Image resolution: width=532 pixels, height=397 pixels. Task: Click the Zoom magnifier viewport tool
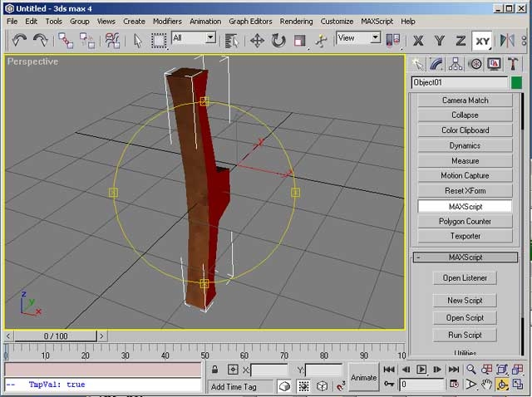470,370
